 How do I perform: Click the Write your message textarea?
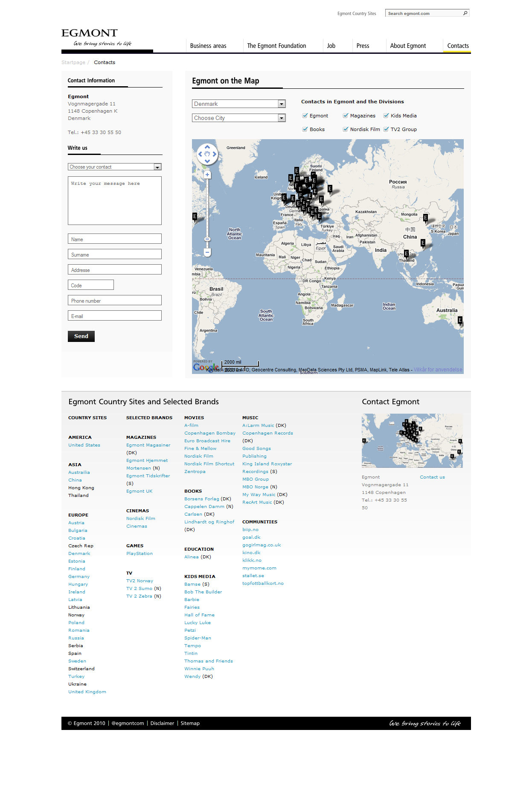tap(115, 201)
